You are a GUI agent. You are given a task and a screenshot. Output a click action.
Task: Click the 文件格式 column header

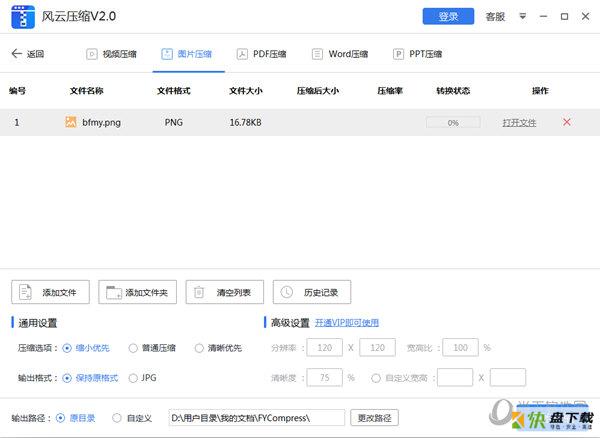tap(174, 91)
